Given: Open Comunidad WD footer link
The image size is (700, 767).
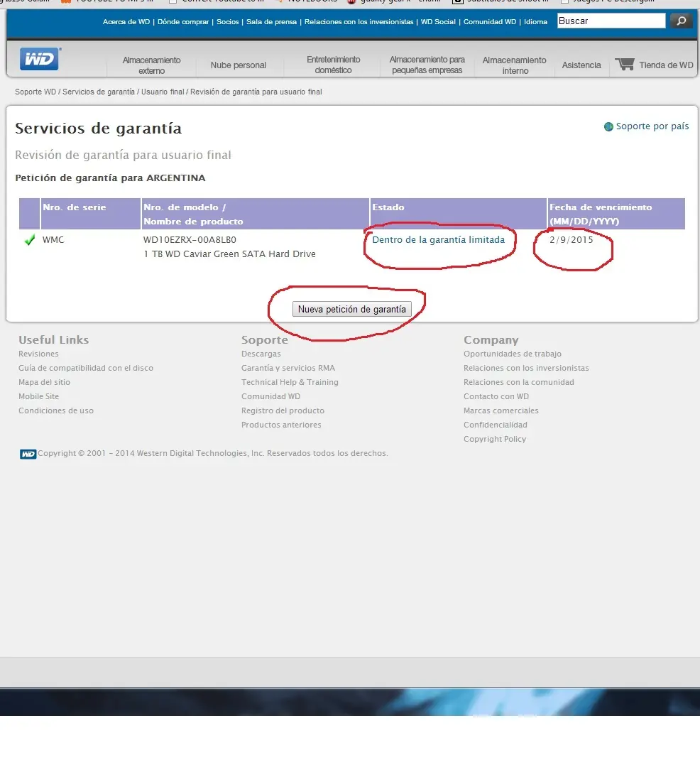Looking at the screenshot, I should 270,396.
